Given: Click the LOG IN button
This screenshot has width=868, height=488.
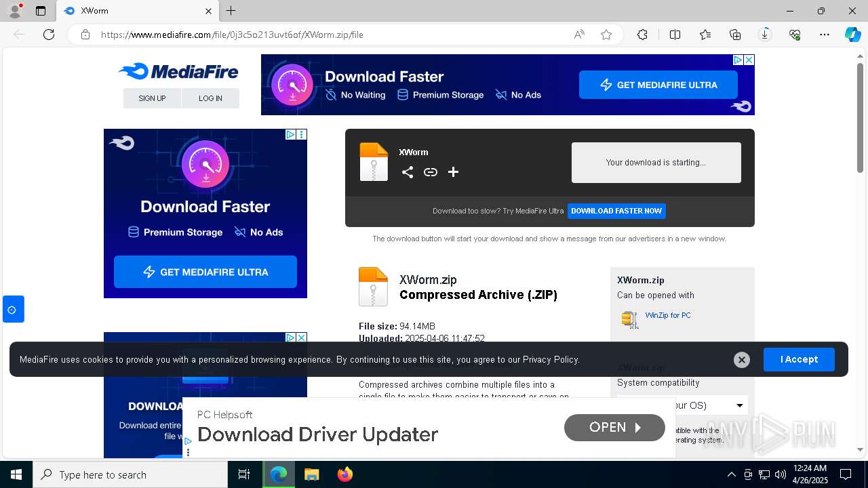Looking at the screenshot, I should (x=210, y=98).
